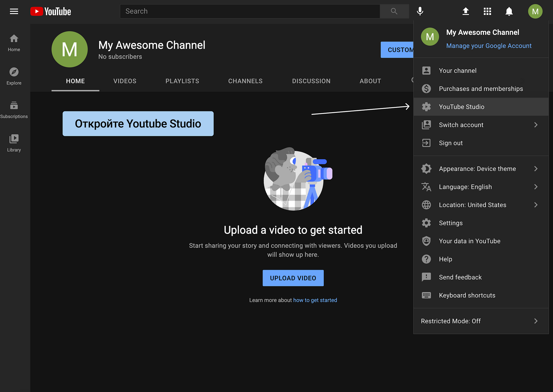The image size is (553, 392).
Task: Click the Sign out icon
Action: pos(426,143)
